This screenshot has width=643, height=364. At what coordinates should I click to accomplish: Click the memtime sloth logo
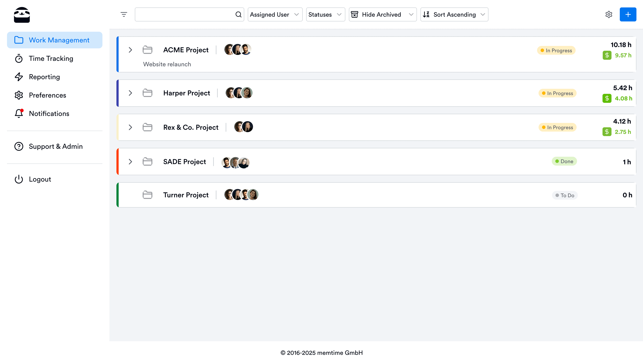pyautogui.click(x=22, y=15)
